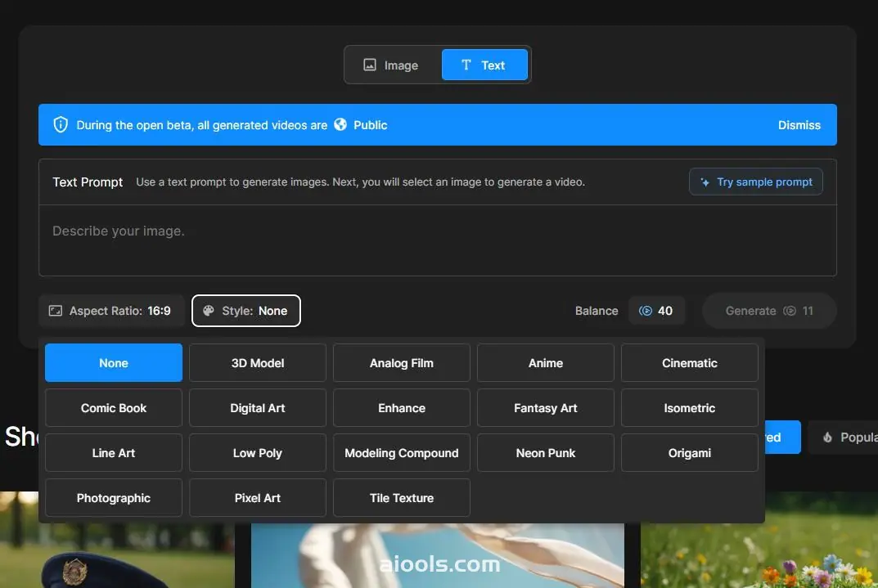Viewport: 878px width, 588px height.
Task: Click the Describe your image text field
Action: [x=437, y=240]
